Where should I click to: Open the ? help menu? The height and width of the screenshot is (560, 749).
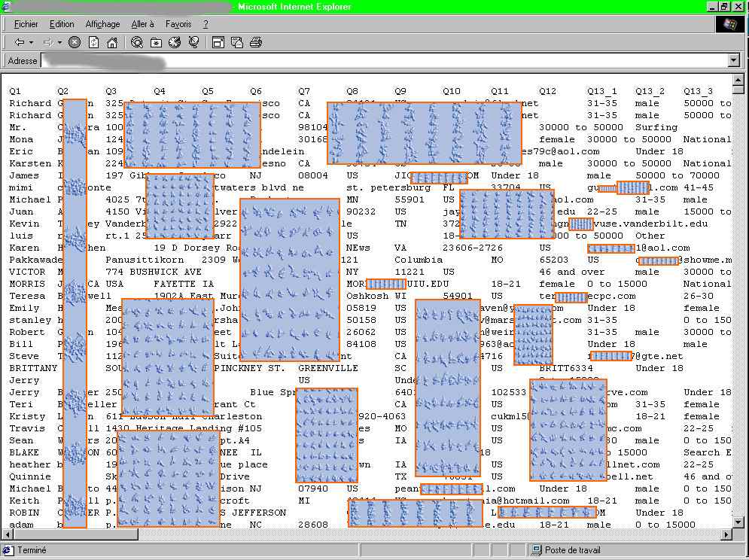(206, 24)
